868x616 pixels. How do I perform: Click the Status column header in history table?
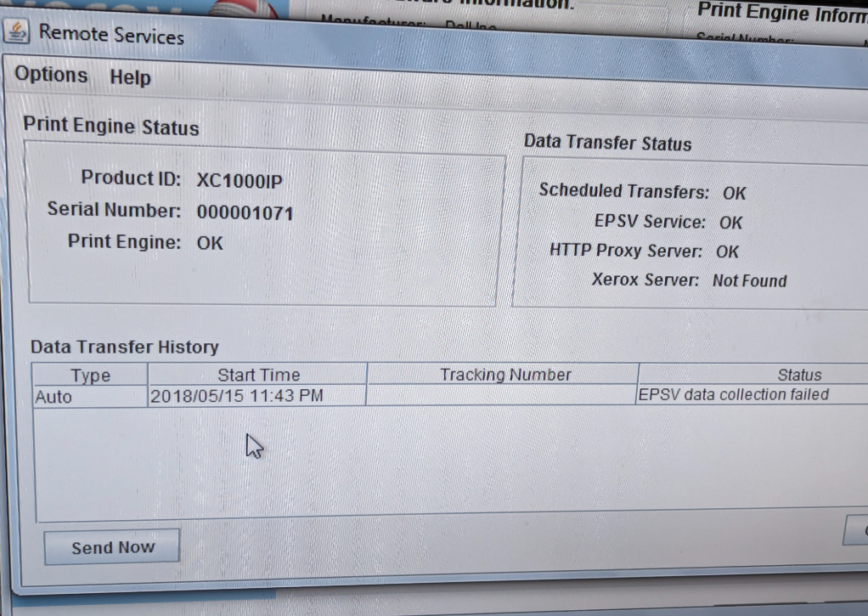[x=799, y=375]
